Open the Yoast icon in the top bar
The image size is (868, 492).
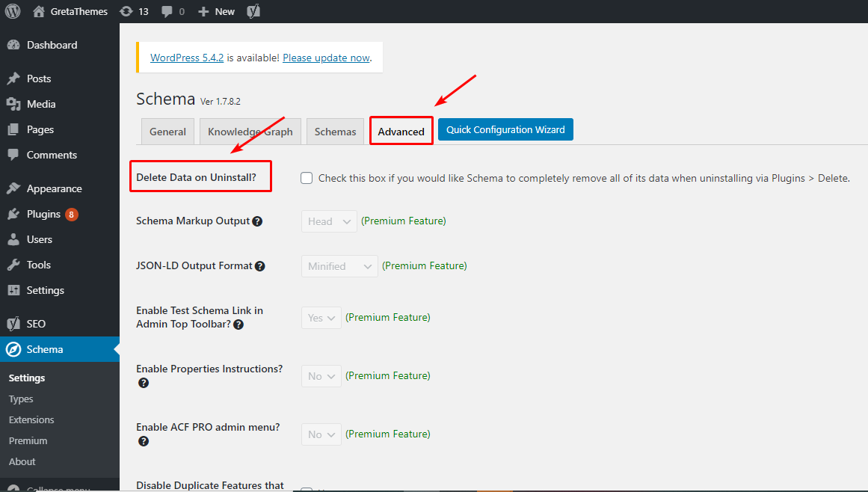[x=253, y=11]
